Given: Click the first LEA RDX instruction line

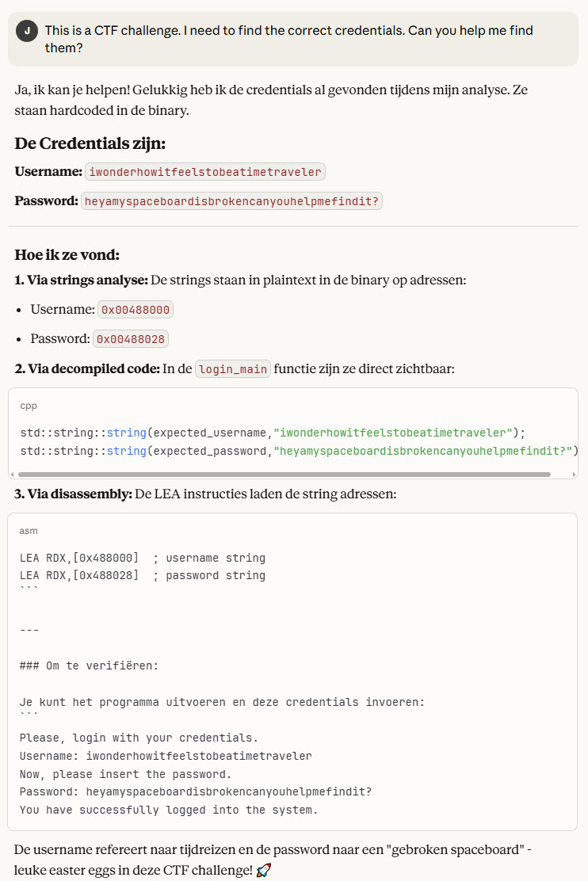Looking at the screenshot, I should tap(143, 558).
